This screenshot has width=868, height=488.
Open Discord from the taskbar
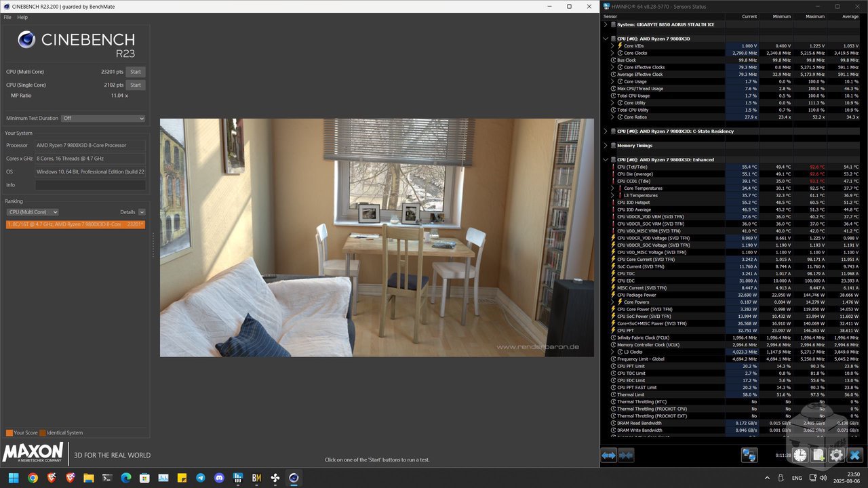[219, 478]
